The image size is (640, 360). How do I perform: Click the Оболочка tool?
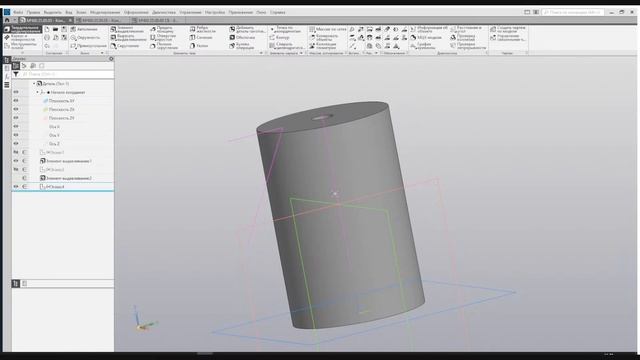[x=242, y=38]
